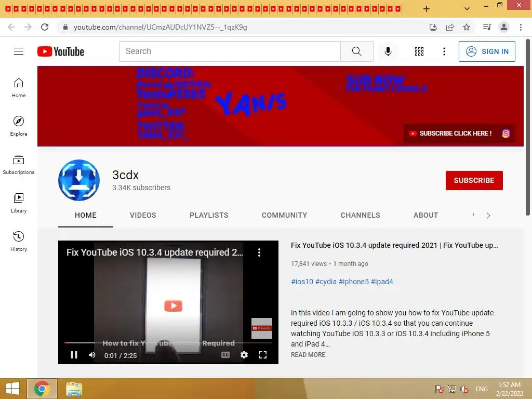
Task: Open the Windows Start button
Action: pyautogui.click(x=12, y=389)
